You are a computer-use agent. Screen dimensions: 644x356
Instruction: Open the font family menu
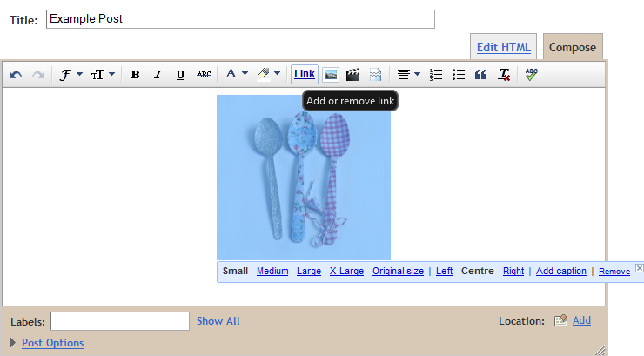pyautogui.click(x=70, y=75)
